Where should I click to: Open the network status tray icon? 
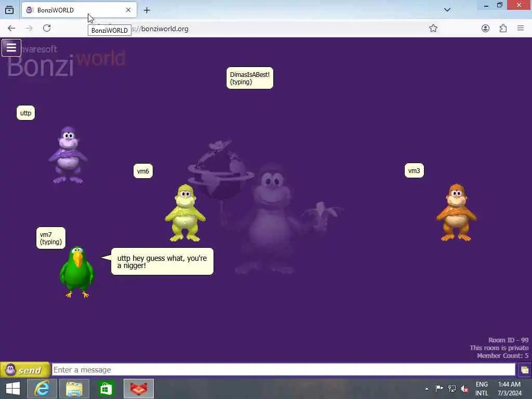point(451,389)
